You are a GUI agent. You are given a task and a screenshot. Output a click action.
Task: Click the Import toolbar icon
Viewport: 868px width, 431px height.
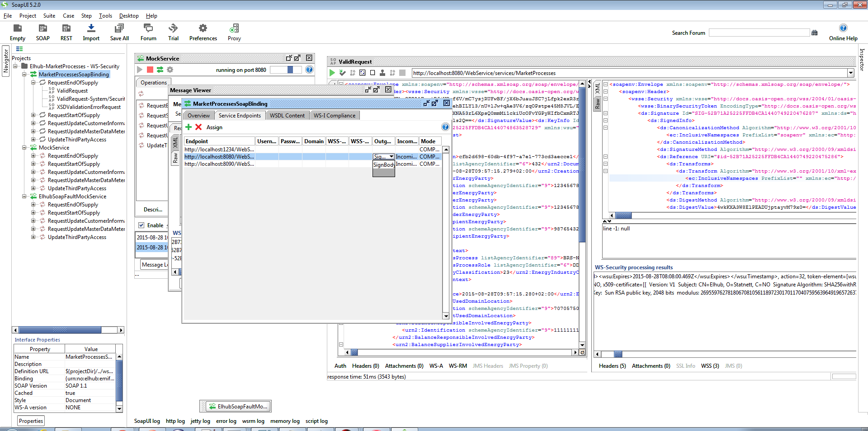pyautogui.click(x=91, y=28)
